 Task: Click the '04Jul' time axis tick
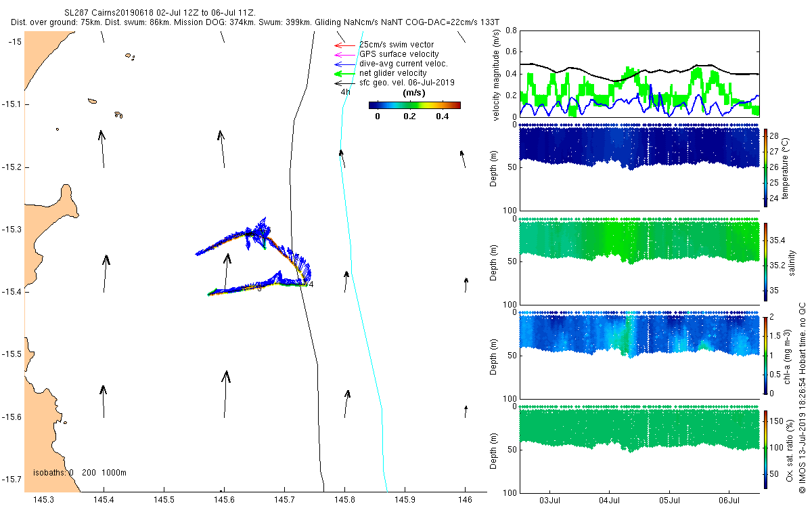click(610, 499)
